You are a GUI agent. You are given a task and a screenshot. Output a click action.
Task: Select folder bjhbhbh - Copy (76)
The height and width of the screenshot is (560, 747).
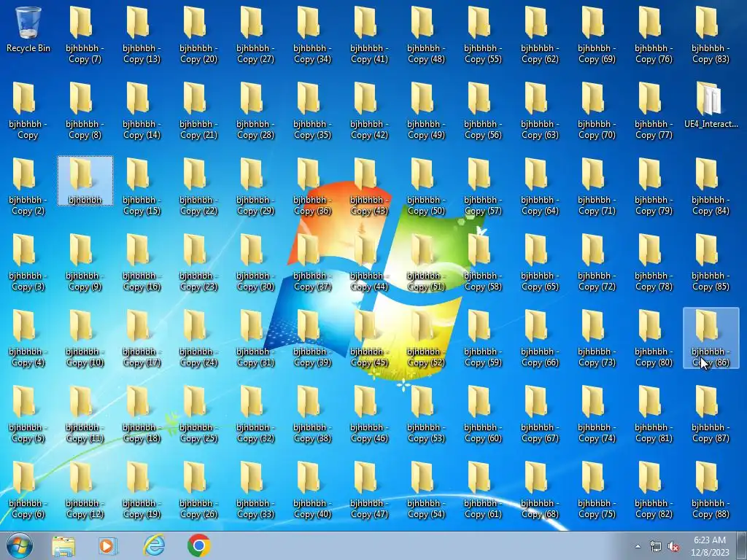(x=654, y=35)
